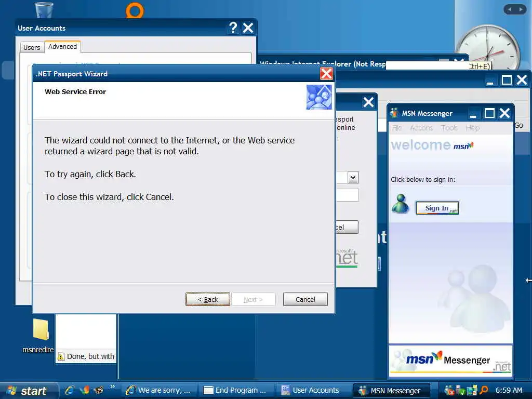Image resolution: width=532 pixels, height=399 pixels.
Task: Click the left arrow in top-right gadget pager
Action: pos(510,9)
